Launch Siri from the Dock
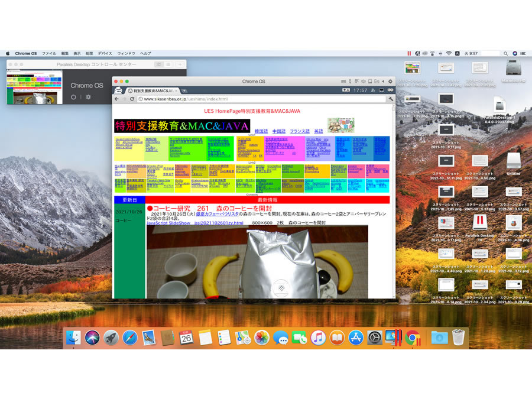532x399 pixels. 92,338
